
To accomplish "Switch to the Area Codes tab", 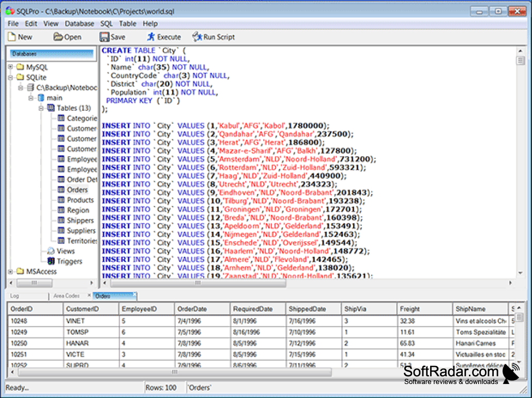I will pyautogui.click(x=67, y=296).
